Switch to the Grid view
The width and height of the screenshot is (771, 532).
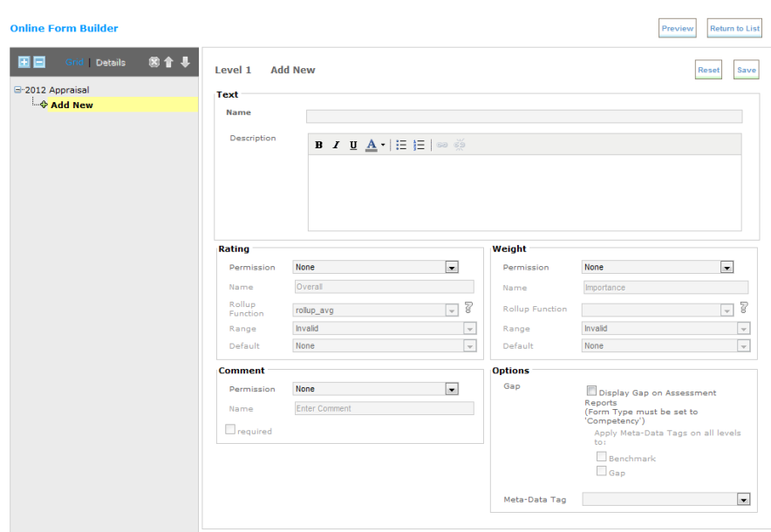(74, 63)
